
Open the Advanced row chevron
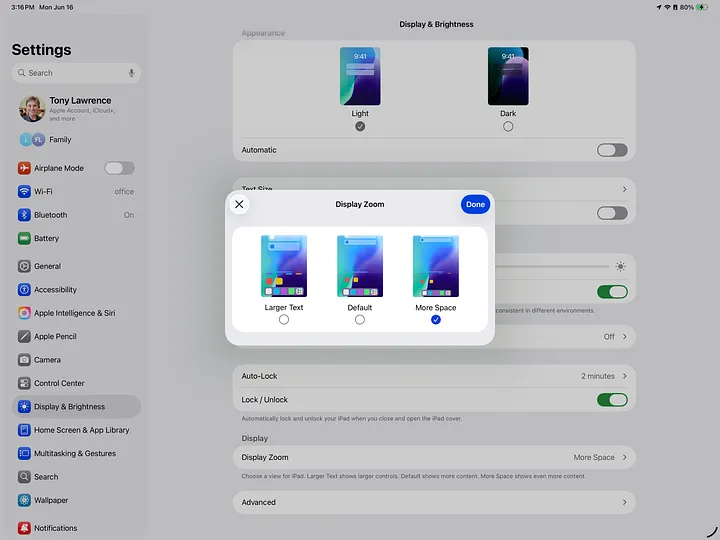[x=624, y=502]
